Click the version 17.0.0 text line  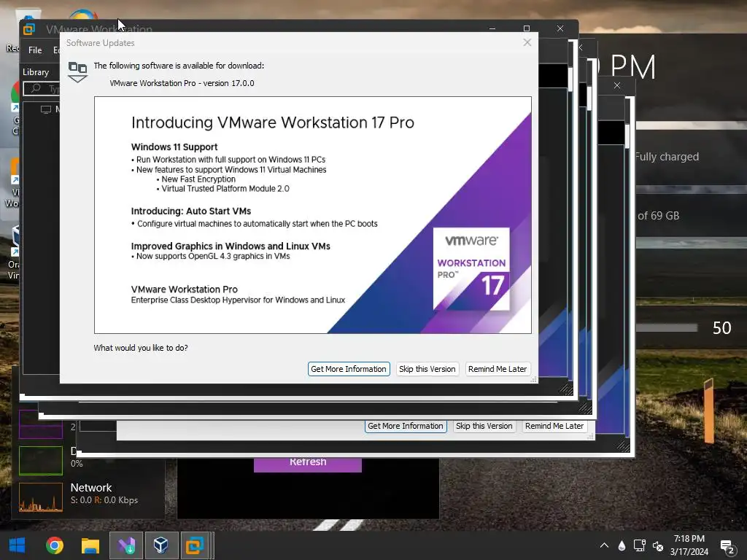click(182, 83)
